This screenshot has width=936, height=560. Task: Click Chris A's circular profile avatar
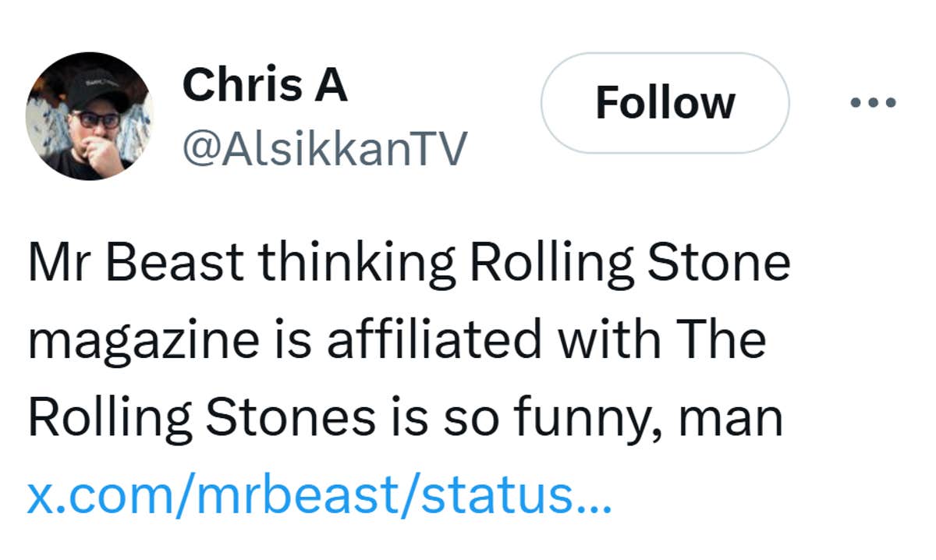(x=90, y=117)
